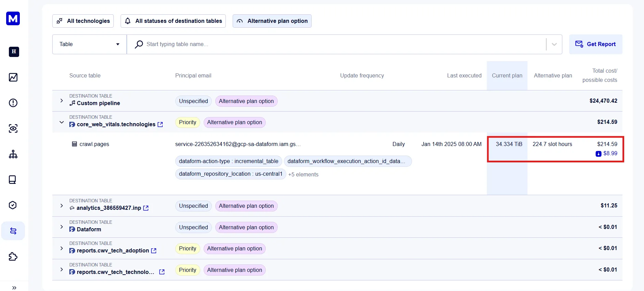Image resolution: width=644 pixels, height=291 pixels.
Task: Click the M logo in sidebar
Action: pyautogui.click(x=13, y=18)
